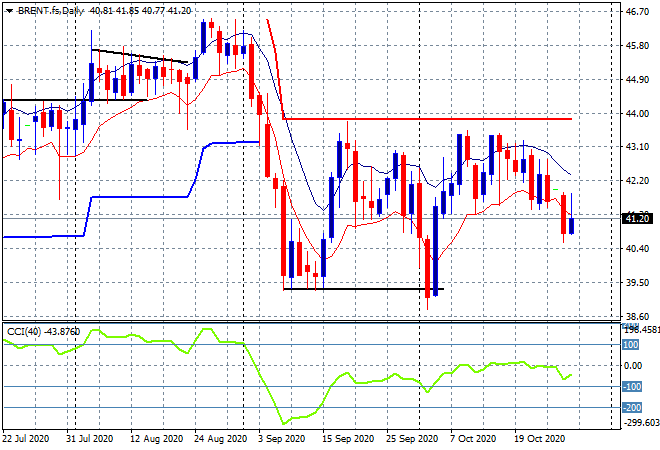Click the -299.603 CCI scale minimum label
This screenshot has width=660, height=450.
point(641,422)
